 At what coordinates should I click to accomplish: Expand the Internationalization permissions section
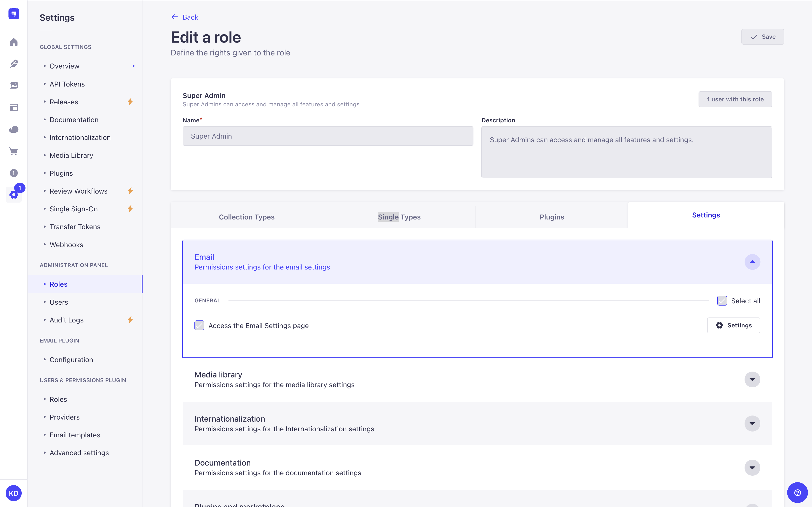tap(752, 423)
